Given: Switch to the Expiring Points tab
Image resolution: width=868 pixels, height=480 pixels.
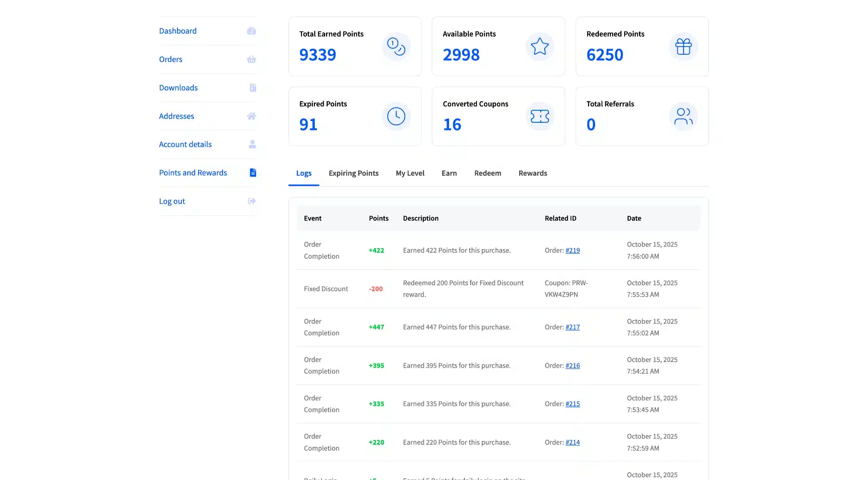Looking at the screenshot, I should (353, 173).
